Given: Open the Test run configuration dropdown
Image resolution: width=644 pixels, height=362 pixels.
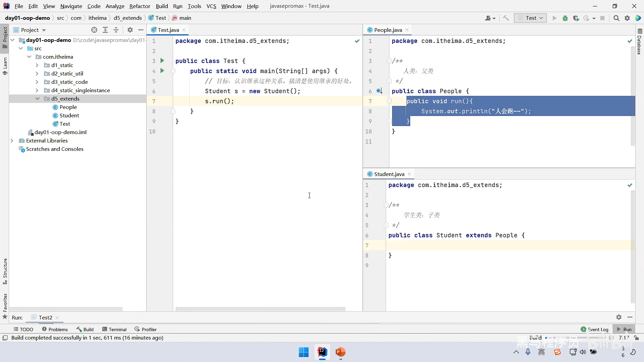Looking at the screenshot, I should [530, 18].
